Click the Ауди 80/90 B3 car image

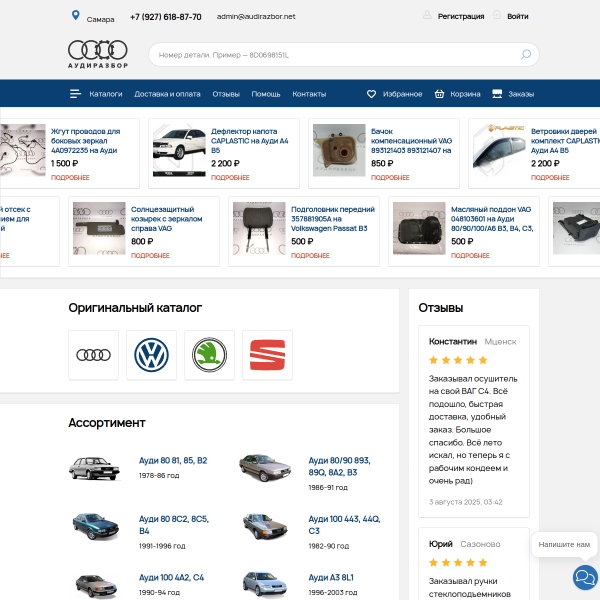pos(265,467)
